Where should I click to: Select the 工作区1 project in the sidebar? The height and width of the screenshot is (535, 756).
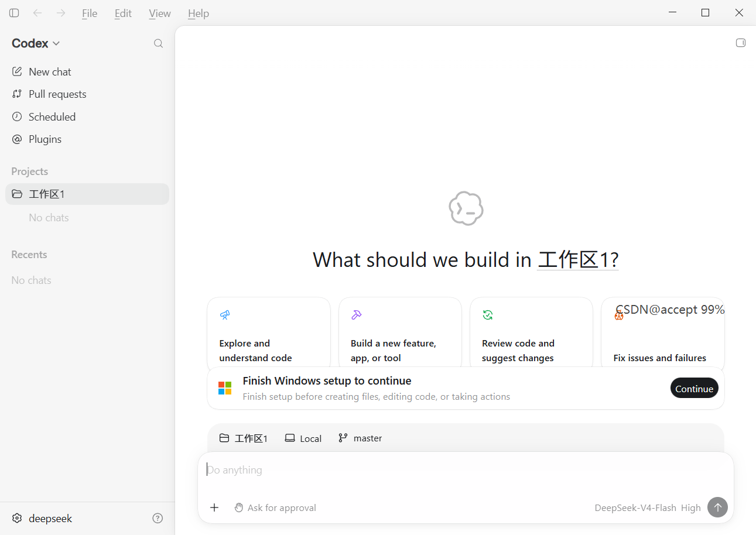(x=87, y=194)
